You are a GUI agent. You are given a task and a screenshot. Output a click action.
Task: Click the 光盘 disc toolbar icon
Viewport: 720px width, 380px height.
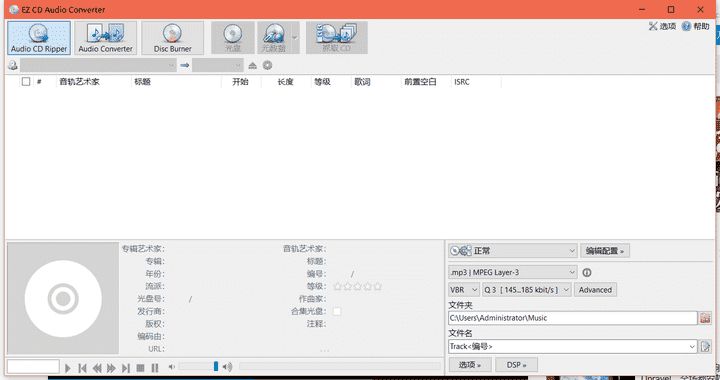click(233, 38)
